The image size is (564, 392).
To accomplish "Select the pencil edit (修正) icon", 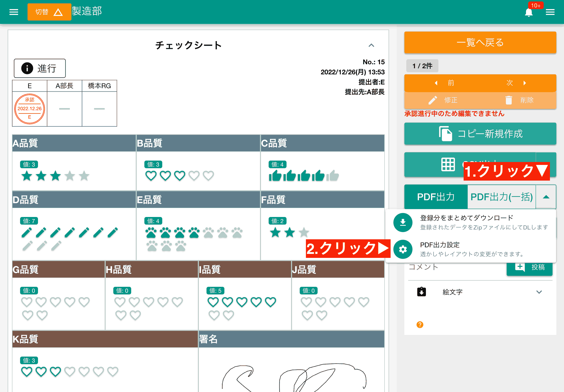I will coord(433,100).
